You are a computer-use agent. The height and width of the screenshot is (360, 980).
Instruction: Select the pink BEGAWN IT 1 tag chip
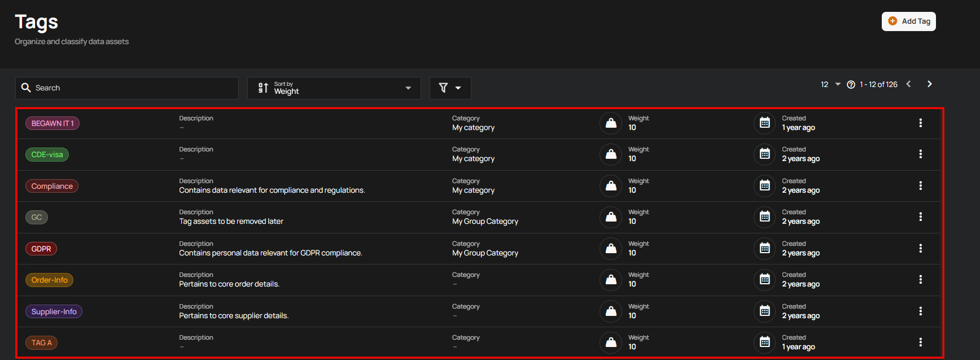(x=53, y=123)
